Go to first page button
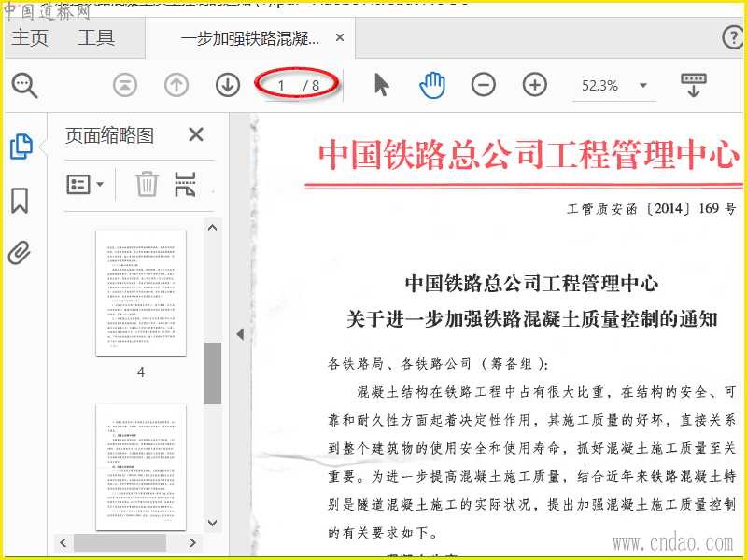Image resolution: width=747 pixels, height=560 pixels. point(125,85)
